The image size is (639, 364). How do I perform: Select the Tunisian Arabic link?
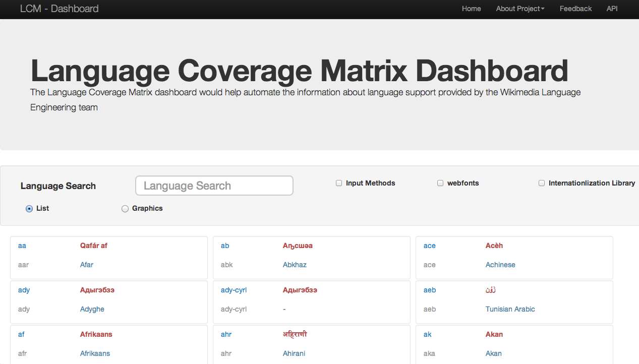(x=510, y=309)
